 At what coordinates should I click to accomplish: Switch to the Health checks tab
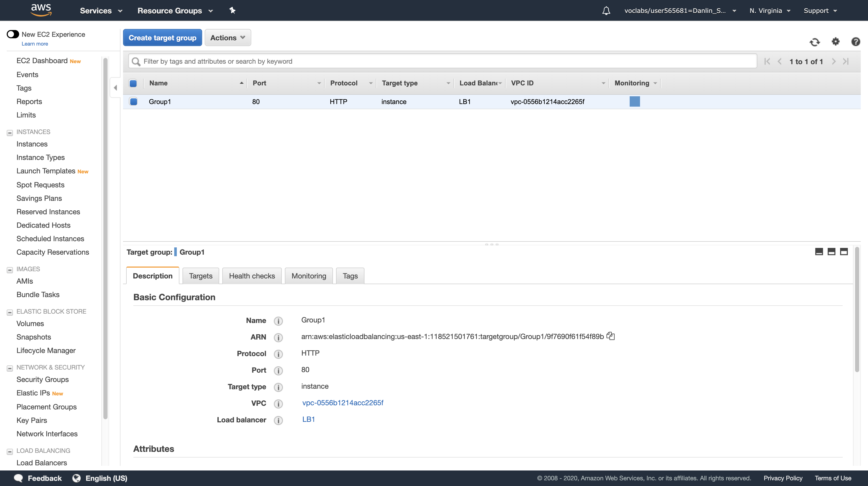(252, 276)
